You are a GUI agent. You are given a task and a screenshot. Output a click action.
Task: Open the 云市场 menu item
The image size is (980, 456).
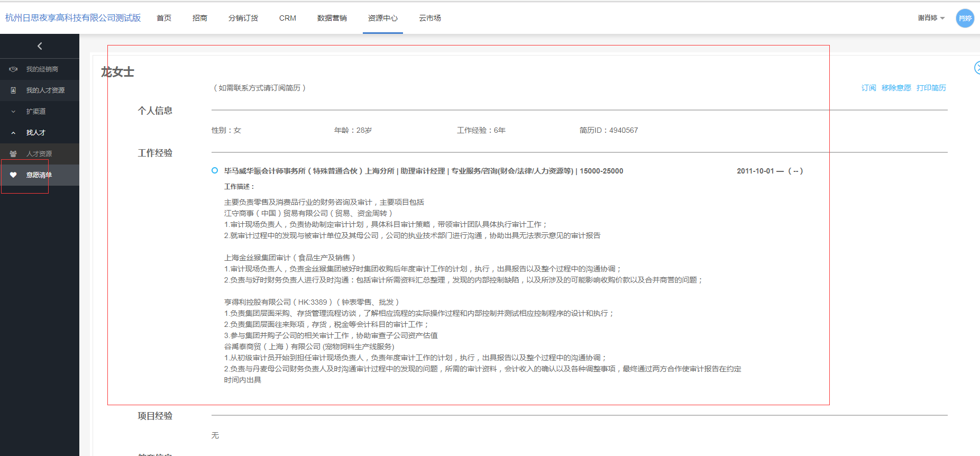click(429, 18)
